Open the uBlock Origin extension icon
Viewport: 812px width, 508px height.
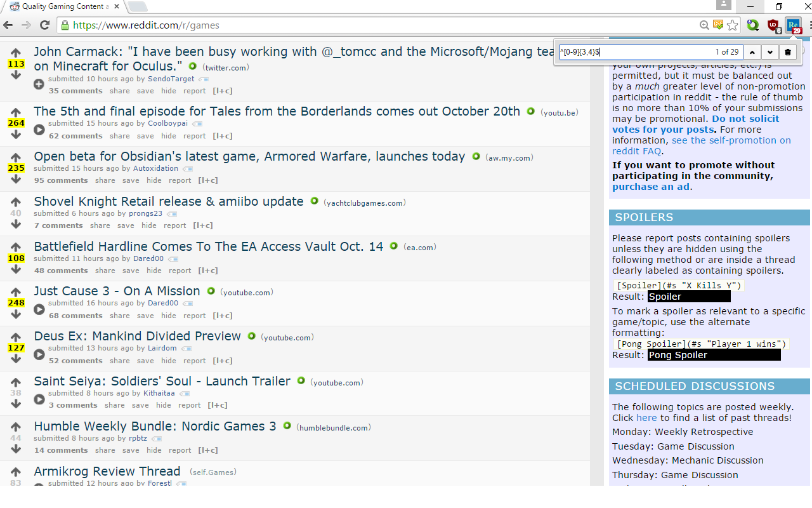[x=773, y=25]
